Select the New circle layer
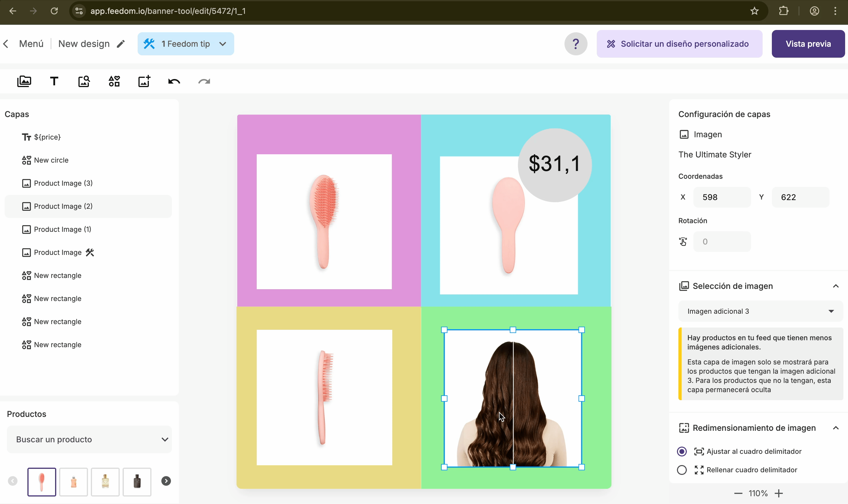The image size is (848, 504). [51, 160]
